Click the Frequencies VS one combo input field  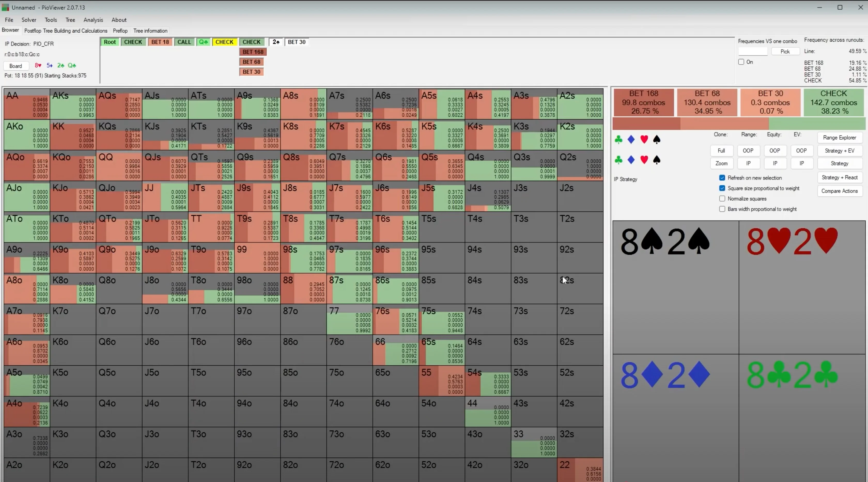[x=753, y=52]
